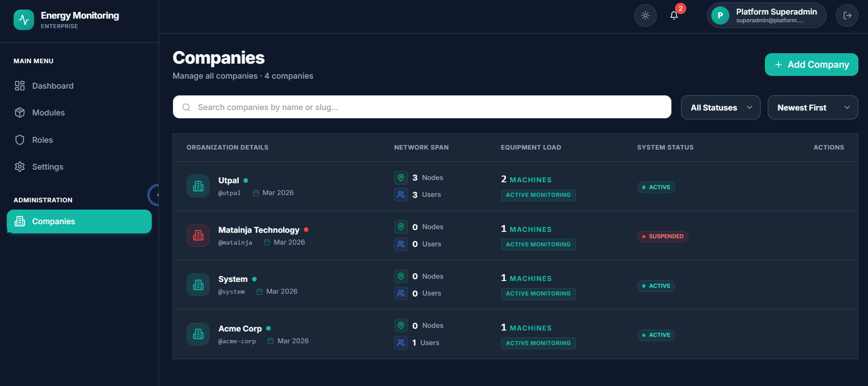868x386 pixels.
Task: Click the Actions column header
Action: pos(828,147)
